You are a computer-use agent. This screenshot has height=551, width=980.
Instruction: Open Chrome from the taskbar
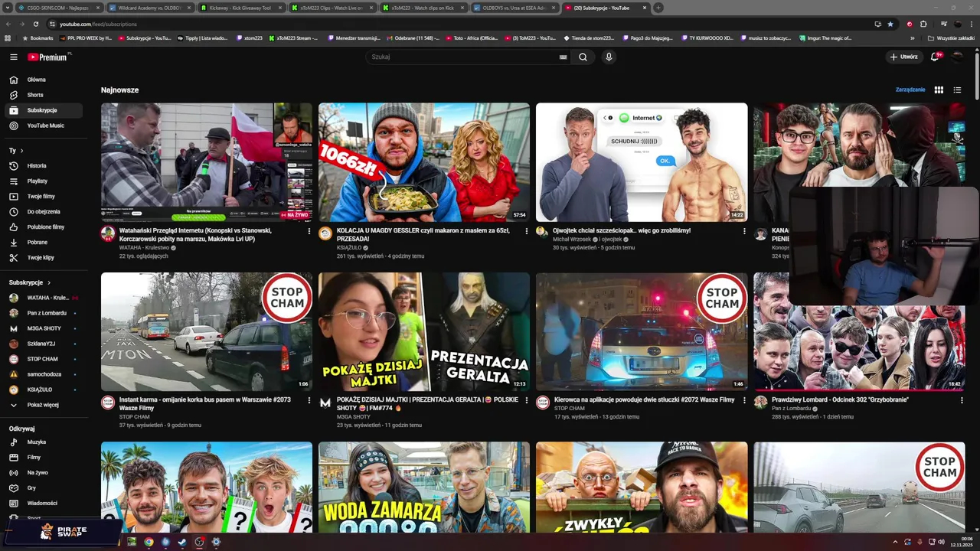(149, 542)
